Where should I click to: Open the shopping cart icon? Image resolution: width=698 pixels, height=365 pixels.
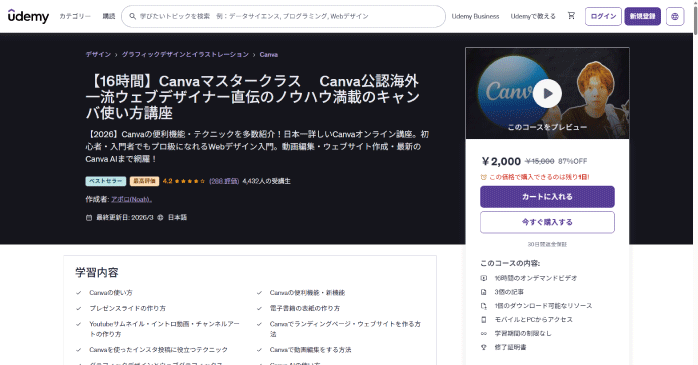tap(571, 16)
